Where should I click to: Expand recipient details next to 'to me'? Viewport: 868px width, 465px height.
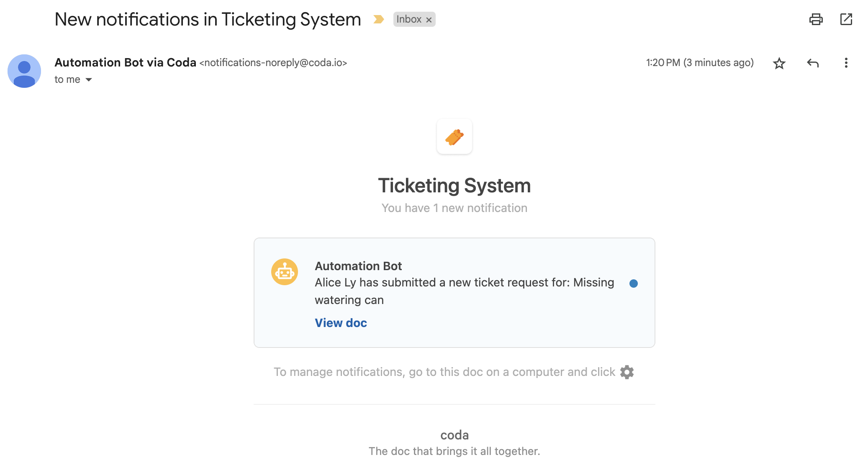(89, 79)
